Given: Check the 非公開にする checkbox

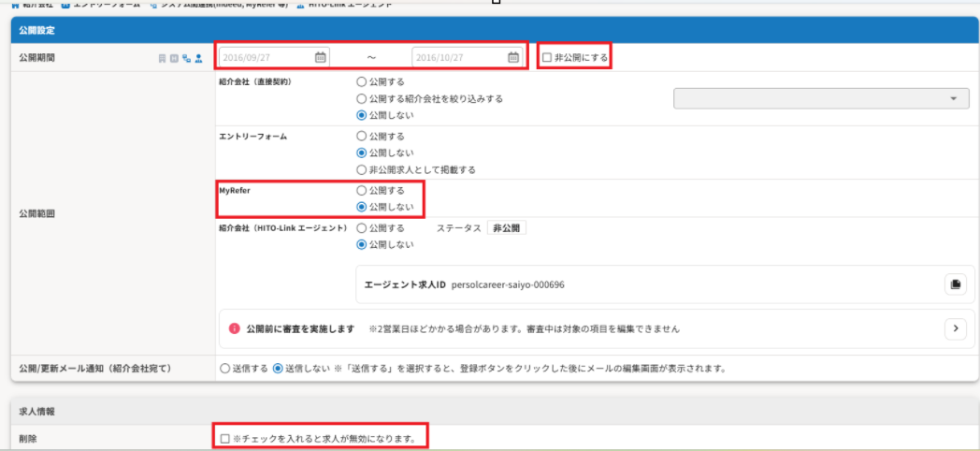Looking at the screenshot, I should pyautogui.click(x=547, y=58).
